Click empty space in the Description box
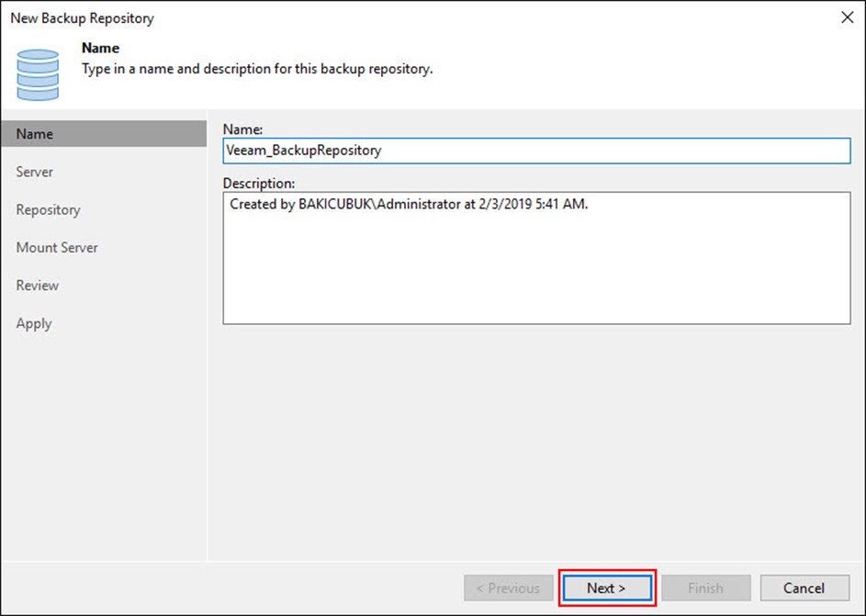Screen dimensions: 866x616 pyautogui.click(x=536, y=275)
